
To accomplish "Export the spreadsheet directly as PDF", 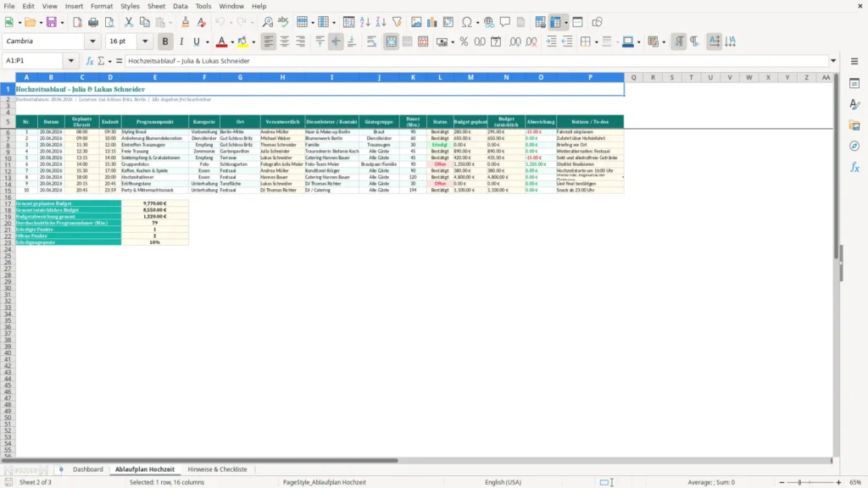I will (77, 22).
